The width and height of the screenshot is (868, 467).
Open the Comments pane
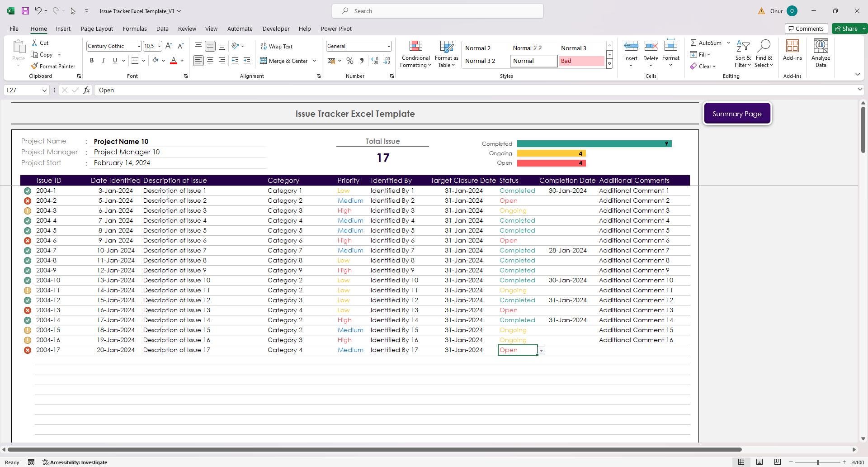coord(806,29)
